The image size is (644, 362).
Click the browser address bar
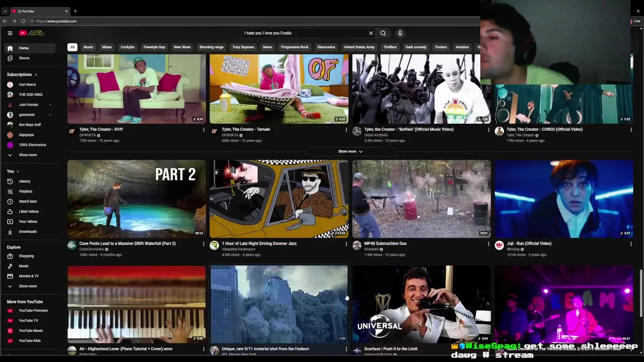(252, 21)
